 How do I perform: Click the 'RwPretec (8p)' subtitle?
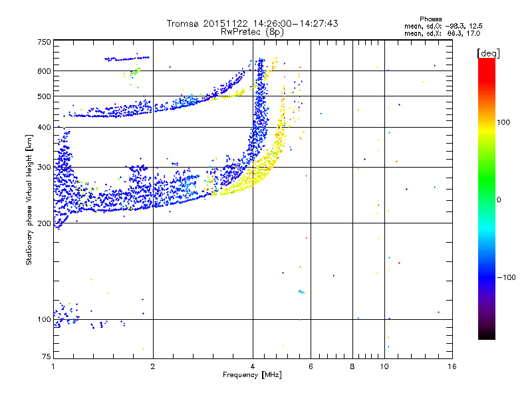point(252,32)
